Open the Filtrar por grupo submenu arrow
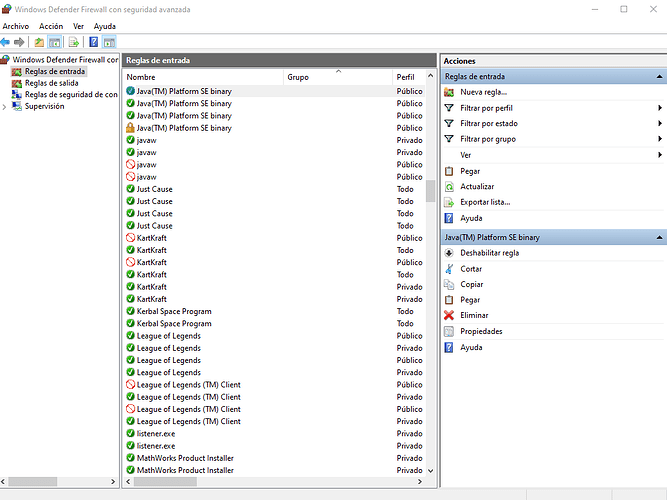Viewport: 667px width, 500px height. pos(660,139)
